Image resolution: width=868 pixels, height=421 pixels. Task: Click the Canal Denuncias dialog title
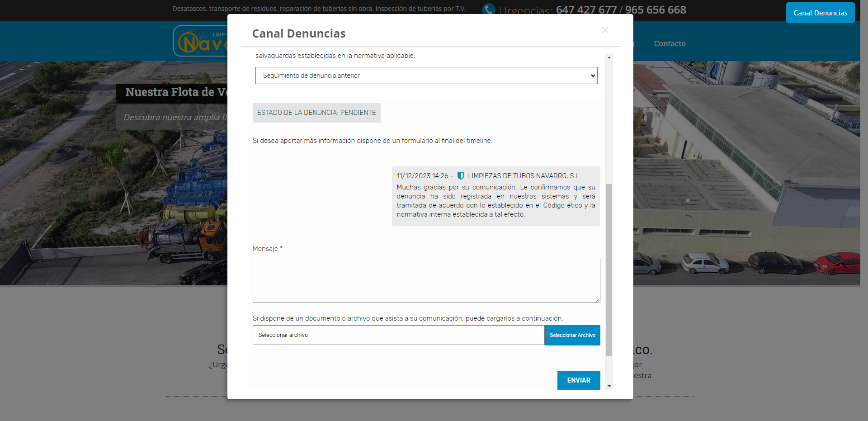pyautogui.click(x=299, y=33)
